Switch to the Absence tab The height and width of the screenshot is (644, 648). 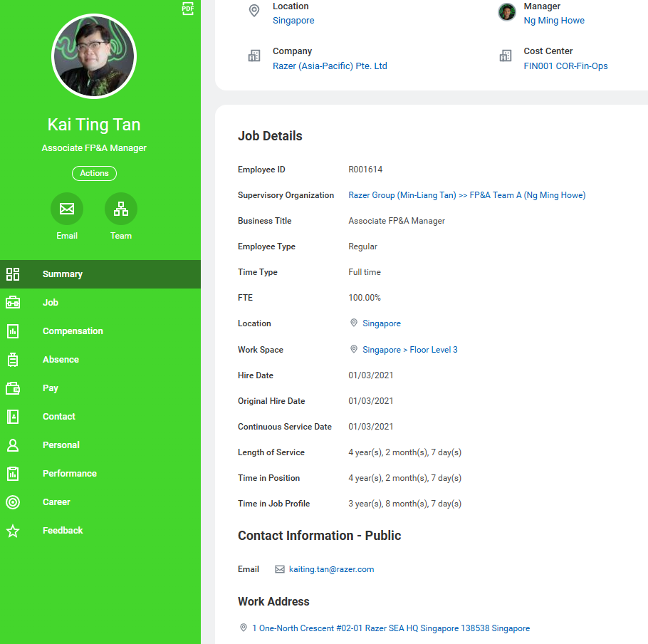[x=100, y=360]
